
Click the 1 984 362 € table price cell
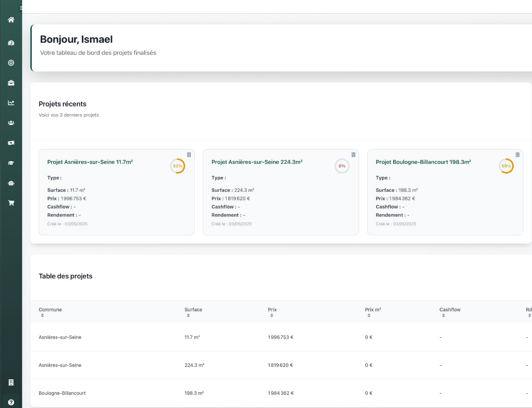[281, 393]
